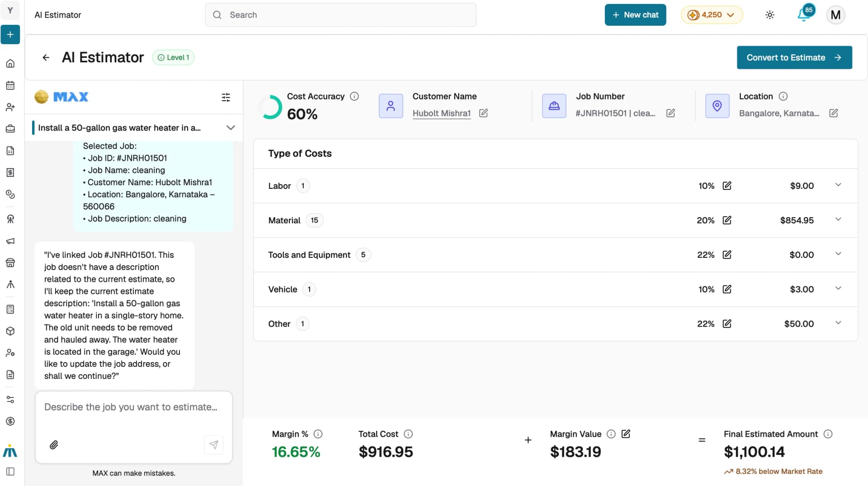Expand the Tools and Equipment row
Screen dimensions: 868x486
555,255
